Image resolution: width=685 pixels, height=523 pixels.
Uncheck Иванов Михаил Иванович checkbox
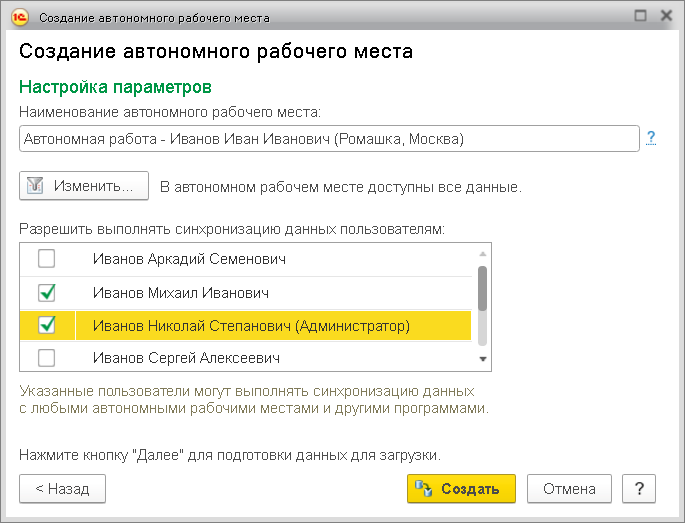tap(47, 293)
